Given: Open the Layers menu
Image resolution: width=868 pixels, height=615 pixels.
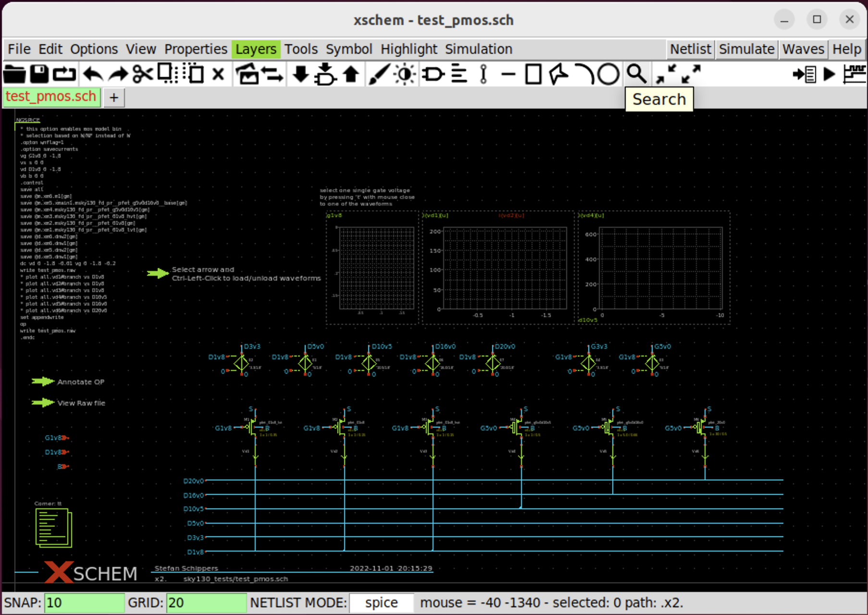Looking at the screenshot, I should click(256, 49).
